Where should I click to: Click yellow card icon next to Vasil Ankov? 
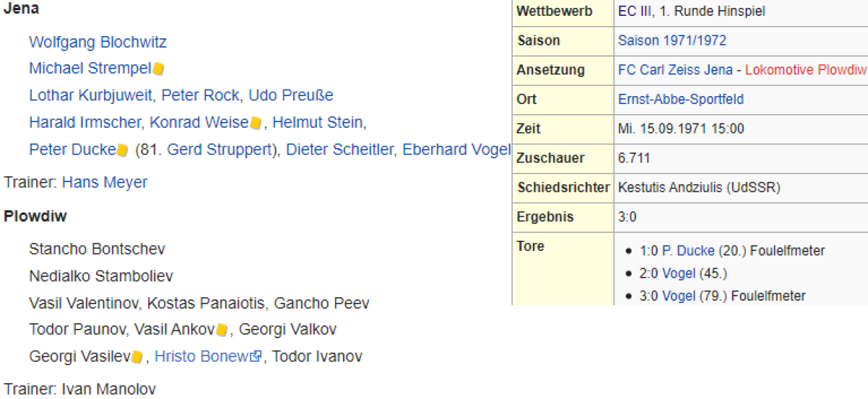coord(223,330)
